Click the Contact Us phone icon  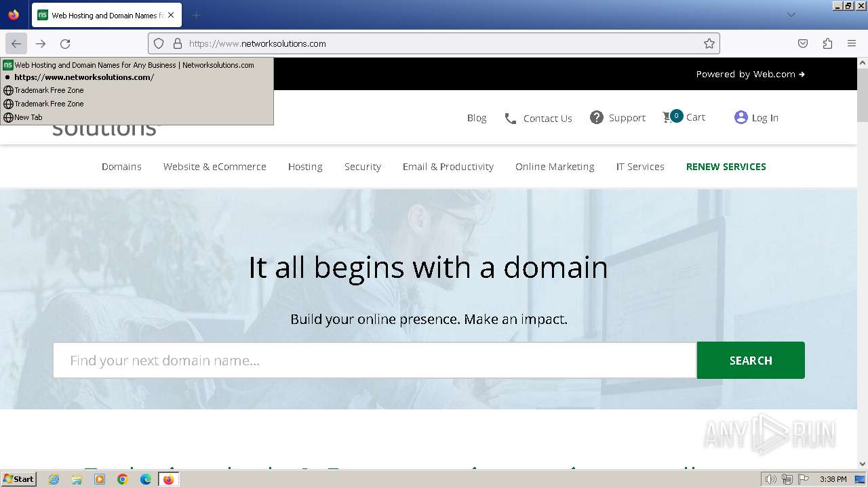point(511,119)
